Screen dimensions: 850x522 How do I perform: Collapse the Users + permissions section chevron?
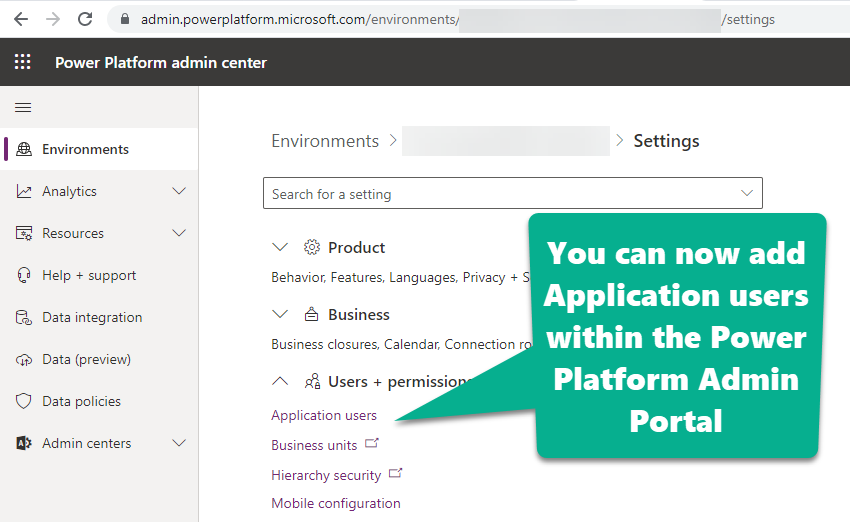tap(280, 381)
